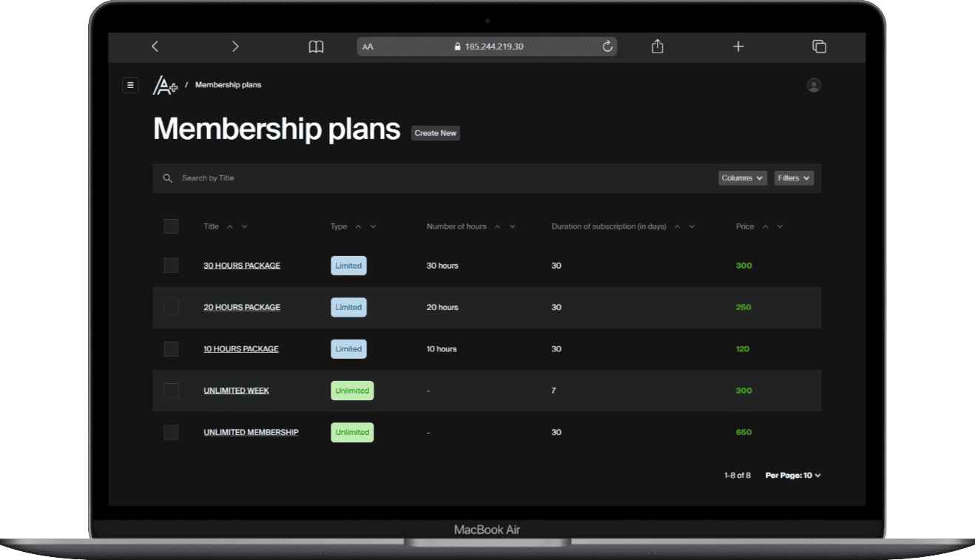The width and height of the screenshot is (975, 560).
Task: Click the A+ logo icon
Action: 164,86
